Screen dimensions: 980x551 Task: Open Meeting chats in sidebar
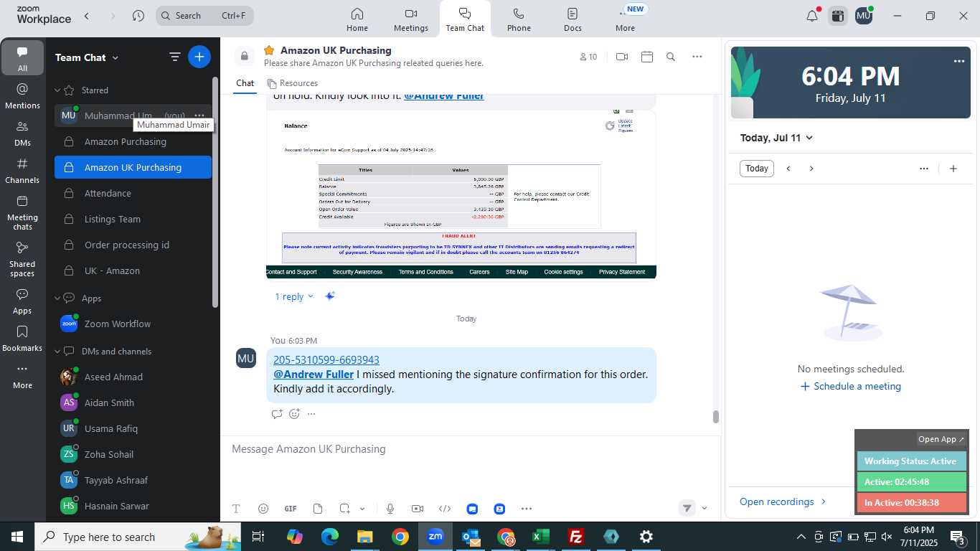22,212
